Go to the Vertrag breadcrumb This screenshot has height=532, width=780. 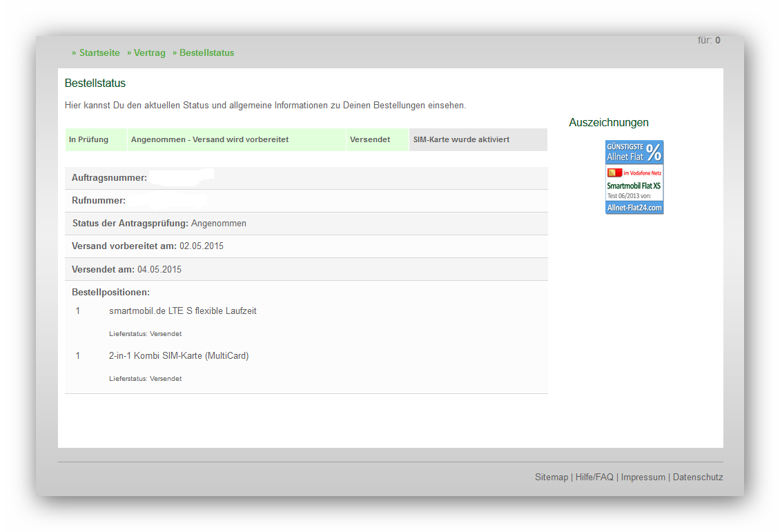click(x=150, y=53)
